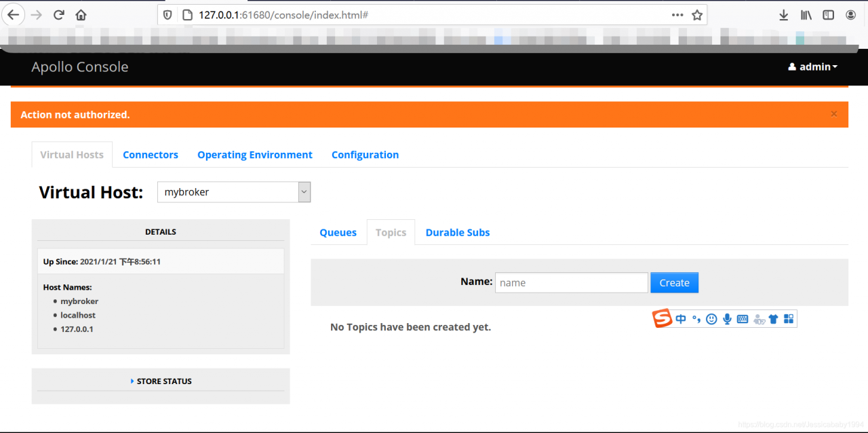
Task: Go to the Configuration tab
Action: (x=365, y=155)
